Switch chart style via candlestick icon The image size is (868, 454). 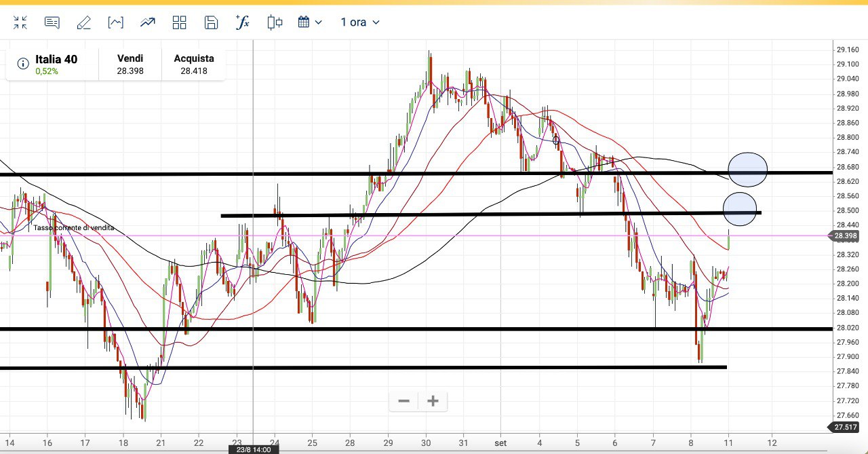coord(275,22)
